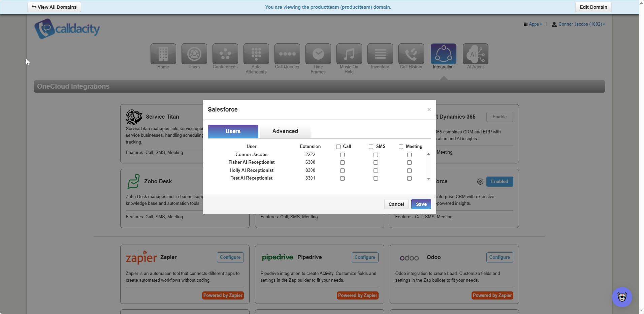Click View All Domains button
This screenshot has width=644, height=314.
(x=54, y=7)
